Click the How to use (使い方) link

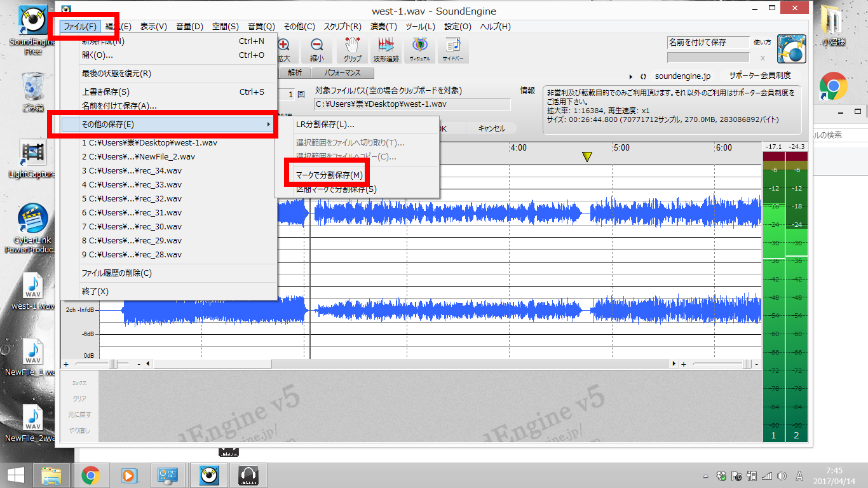[x=762, y=43]
